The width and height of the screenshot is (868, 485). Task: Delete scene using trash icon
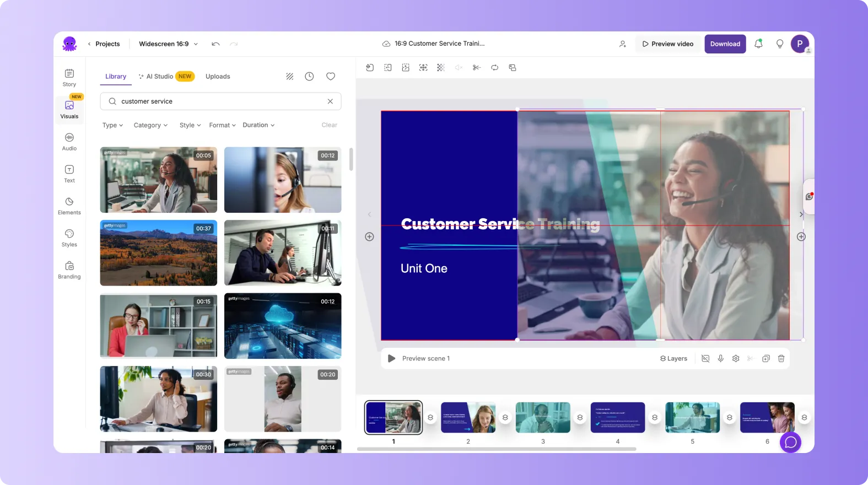(781, 359)
